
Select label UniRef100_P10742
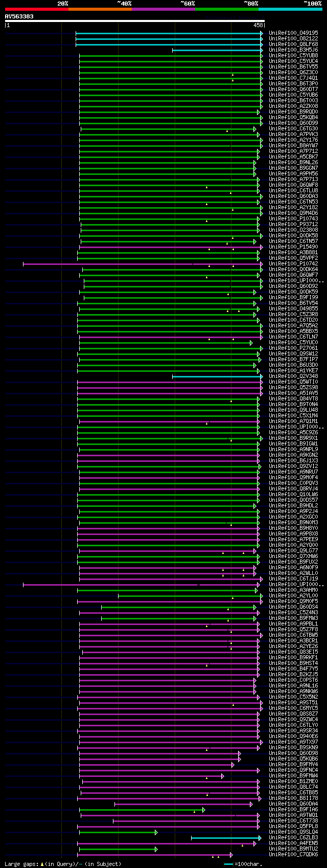pyautogui.click(x=293, y=263)
